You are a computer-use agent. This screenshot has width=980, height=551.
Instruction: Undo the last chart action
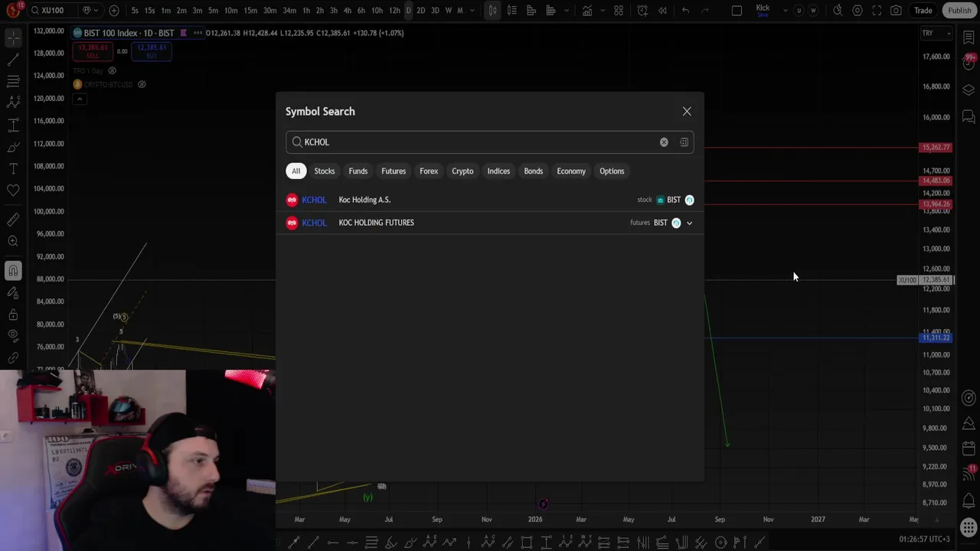(x=685, y=11)
